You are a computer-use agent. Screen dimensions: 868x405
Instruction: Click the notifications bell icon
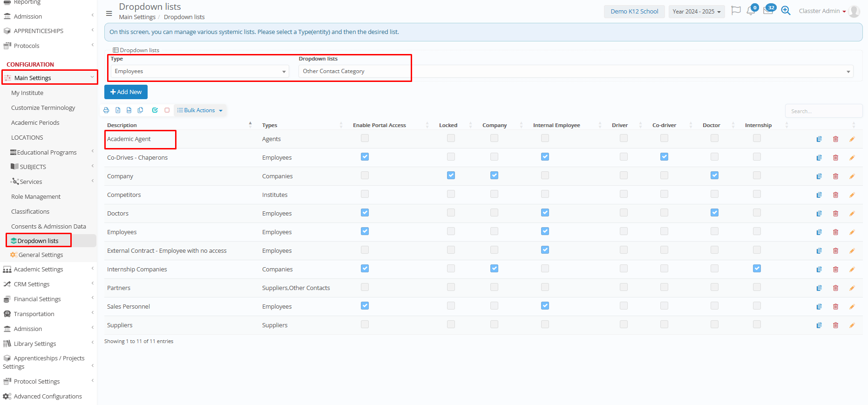tap(751, 11)
